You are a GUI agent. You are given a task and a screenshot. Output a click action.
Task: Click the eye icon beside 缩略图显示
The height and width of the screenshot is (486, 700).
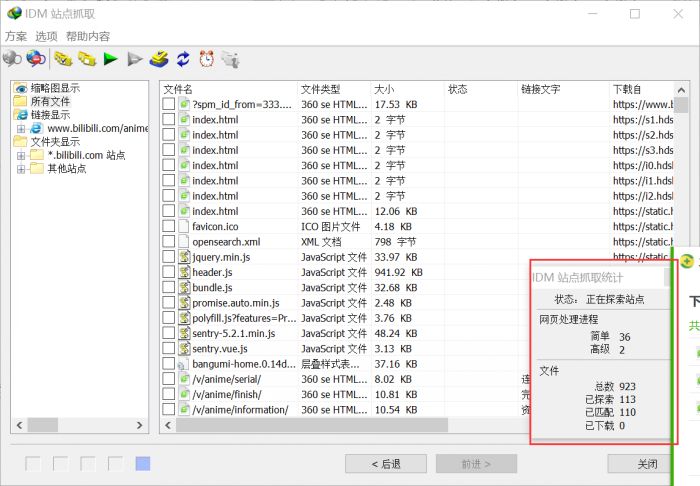[x=21, y=88]
